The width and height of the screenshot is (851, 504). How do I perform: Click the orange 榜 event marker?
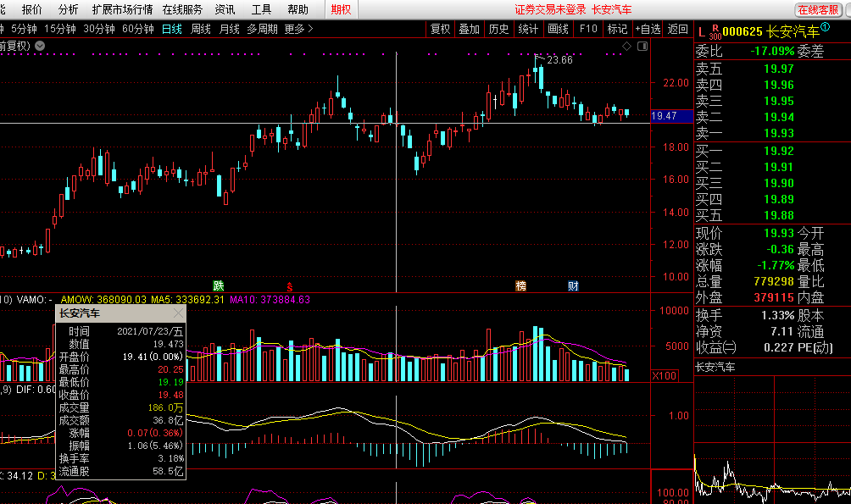(x=520, y=286)
